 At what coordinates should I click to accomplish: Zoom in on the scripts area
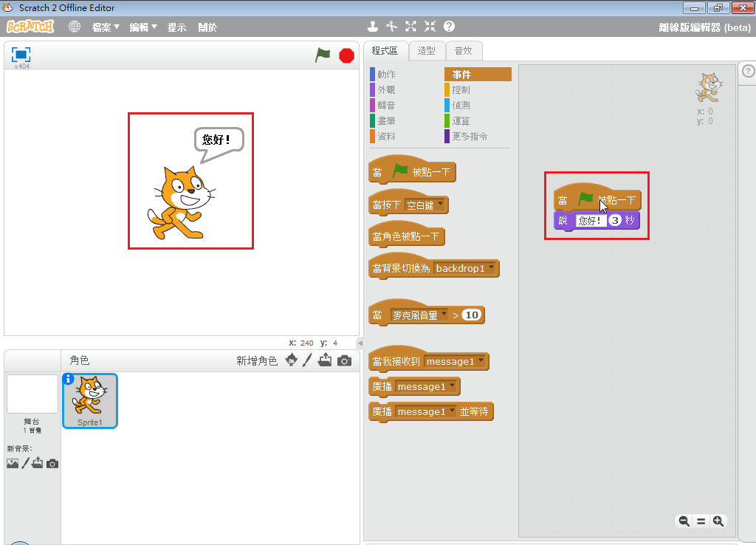718,521
